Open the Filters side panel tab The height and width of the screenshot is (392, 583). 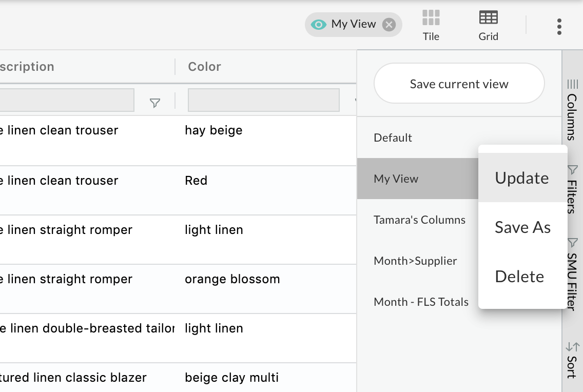[573, 189]
